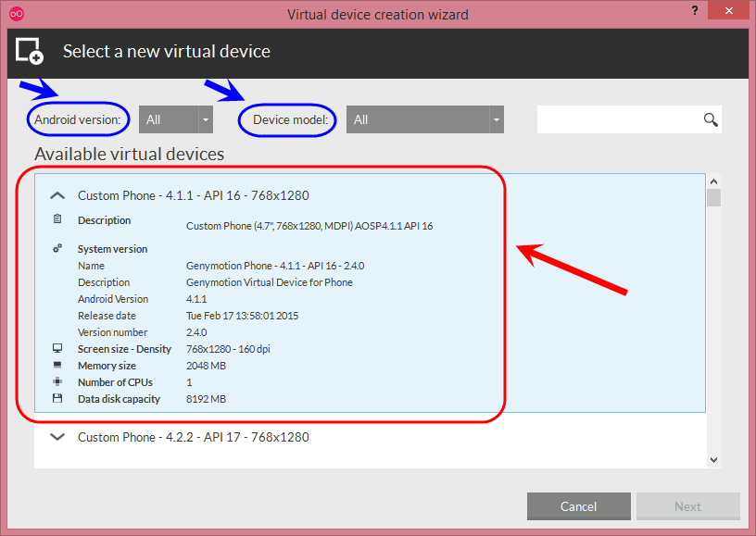Click the new virtual device header icon
The image size is (756, 536).
pos(30,51)
